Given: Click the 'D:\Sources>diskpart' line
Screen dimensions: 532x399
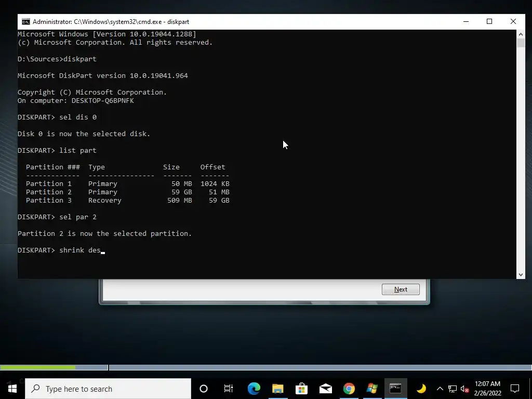Looking at the screenshot, I should point(57,59).
